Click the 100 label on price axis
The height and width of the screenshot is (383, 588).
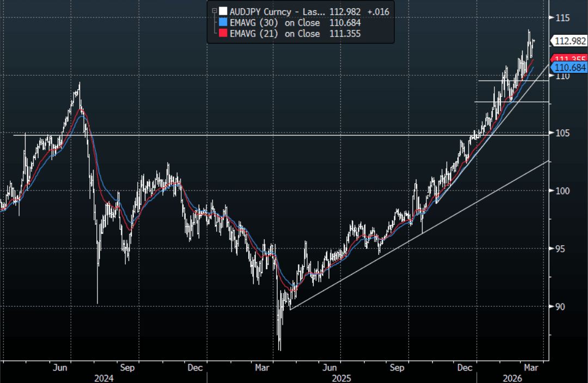pos(562,191)
